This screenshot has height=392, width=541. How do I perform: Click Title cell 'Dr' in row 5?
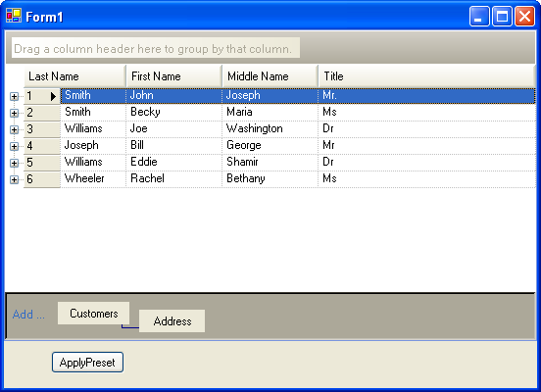tap(426, 162)
